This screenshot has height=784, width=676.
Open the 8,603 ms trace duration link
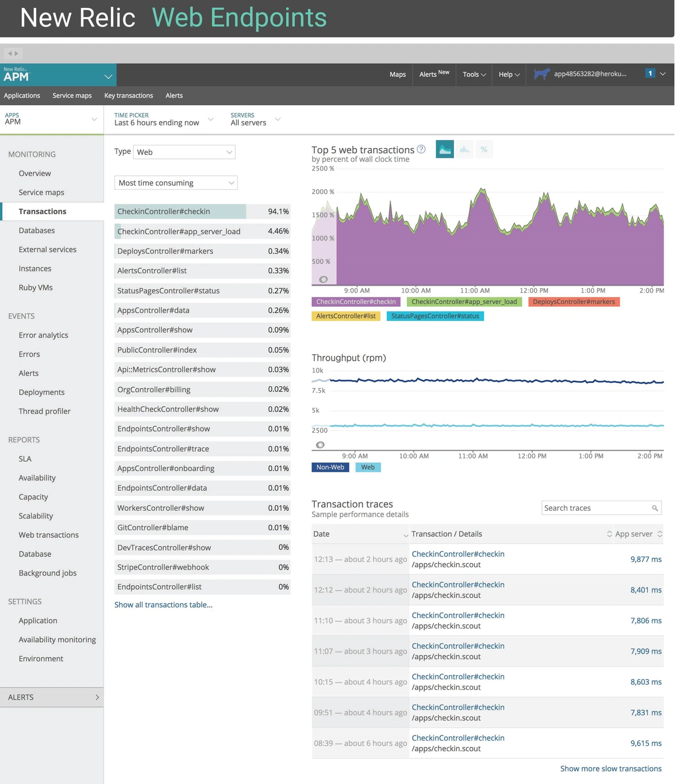click(x=646, y=682)
